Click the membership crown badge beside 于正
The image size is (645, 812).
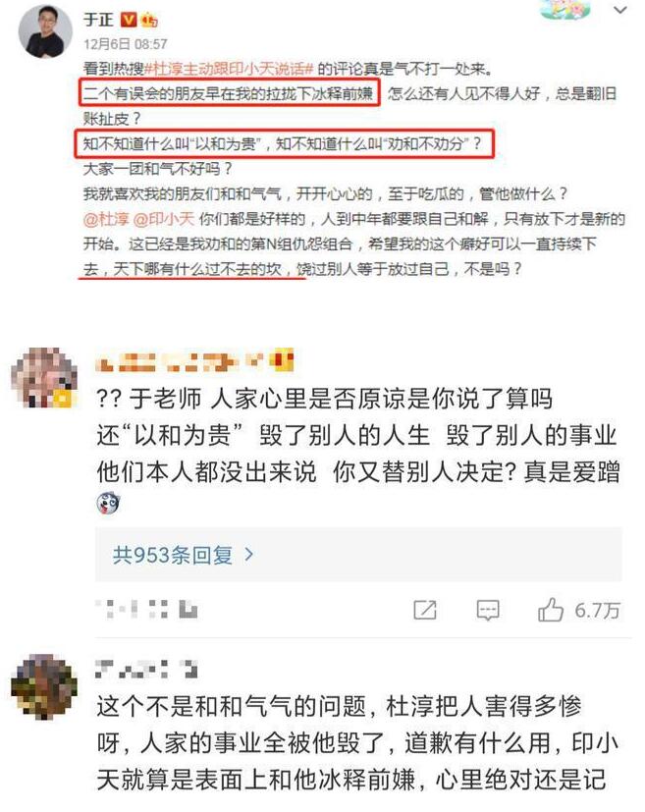[x=149, y=20]
